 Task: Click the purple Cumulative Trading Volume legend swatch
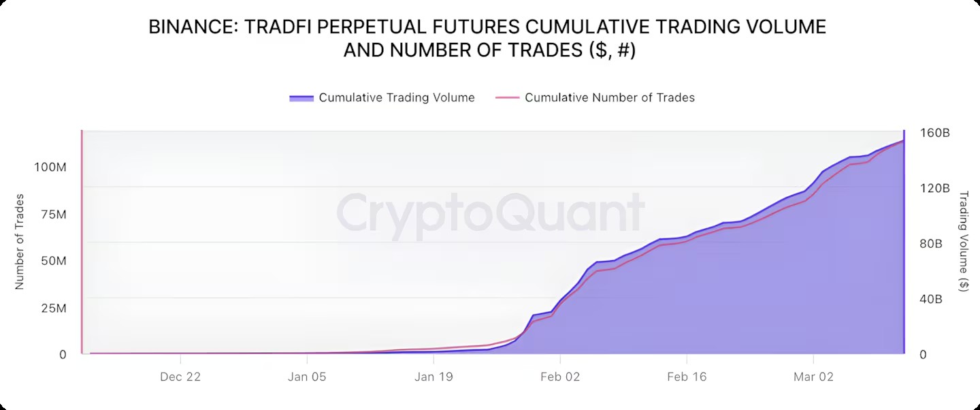click(x=301, y=98)
